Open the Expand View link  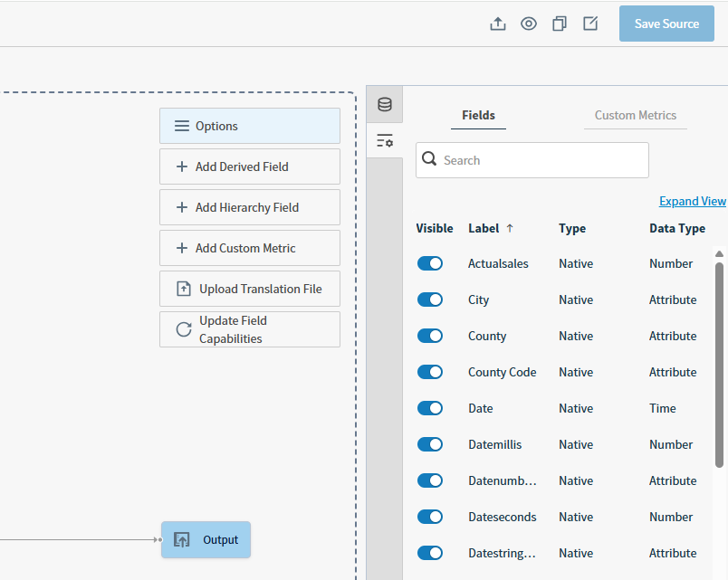(x=693, y=202)
